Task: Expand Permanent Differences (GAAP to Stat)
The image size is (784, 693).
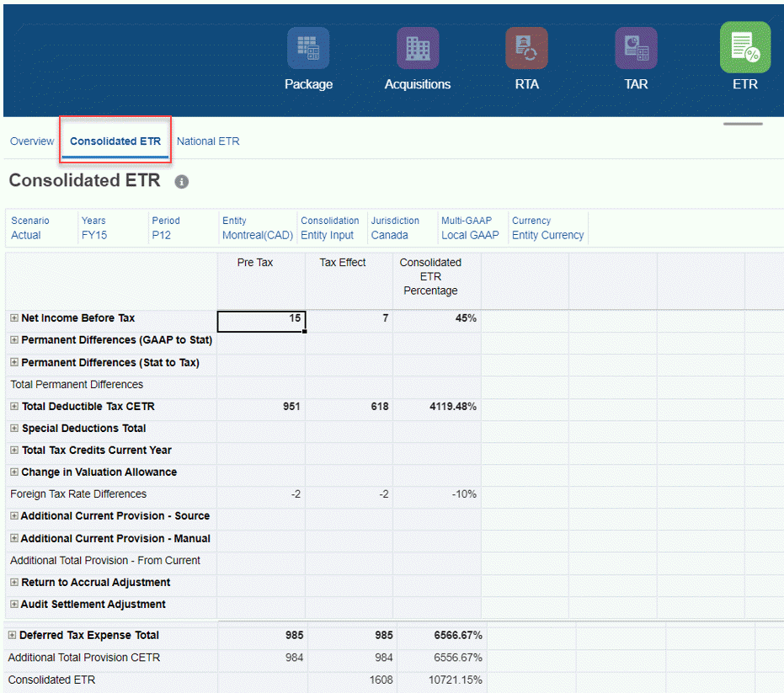Action: click(14, 340)
